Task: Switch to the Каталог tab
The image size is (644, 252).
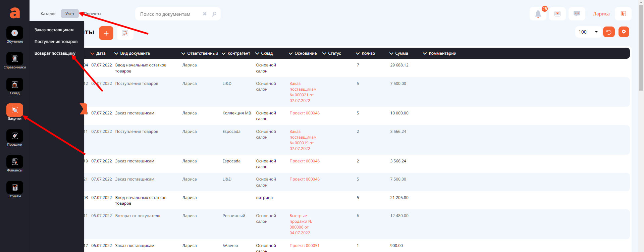Action: [48, 14]
